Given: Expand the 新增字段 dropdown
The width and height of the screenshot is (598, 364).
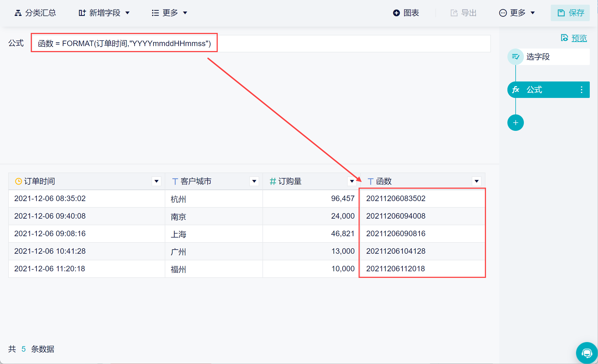Looking at the screenshot, I should (127, 13).
